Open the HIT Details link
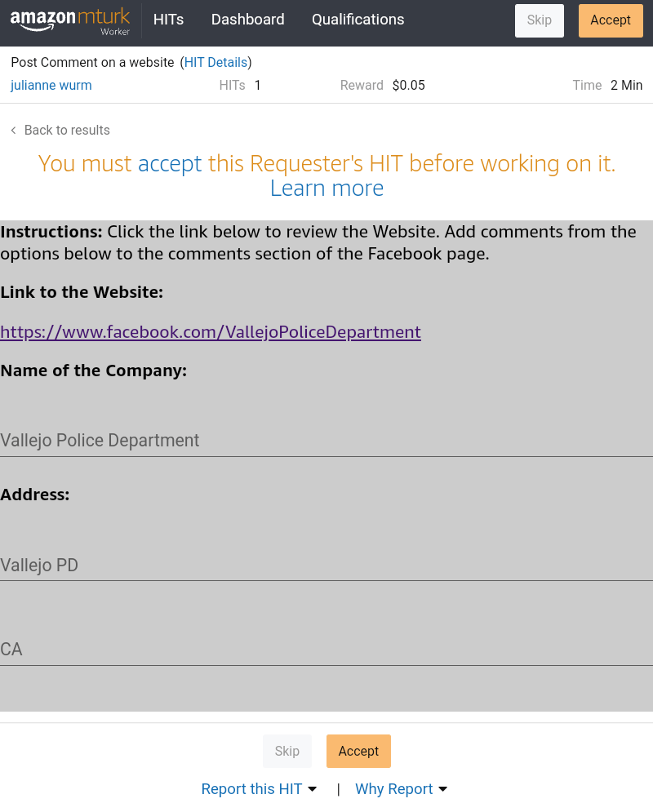The width and height of the screenshot is (653, 812). tap(215, 63)
